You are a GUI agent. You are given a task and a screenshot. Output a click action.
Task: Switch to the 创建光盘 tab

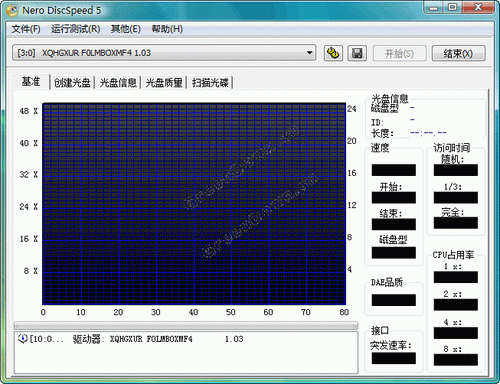[72, 82]
